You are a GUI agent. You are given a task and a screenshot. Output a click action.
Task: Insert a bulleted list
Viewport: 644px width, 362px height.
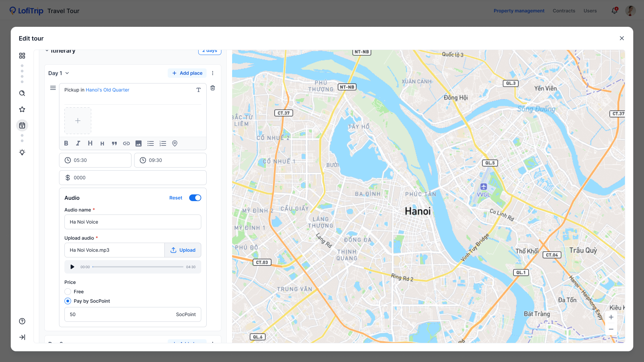(x=151, y=143)
